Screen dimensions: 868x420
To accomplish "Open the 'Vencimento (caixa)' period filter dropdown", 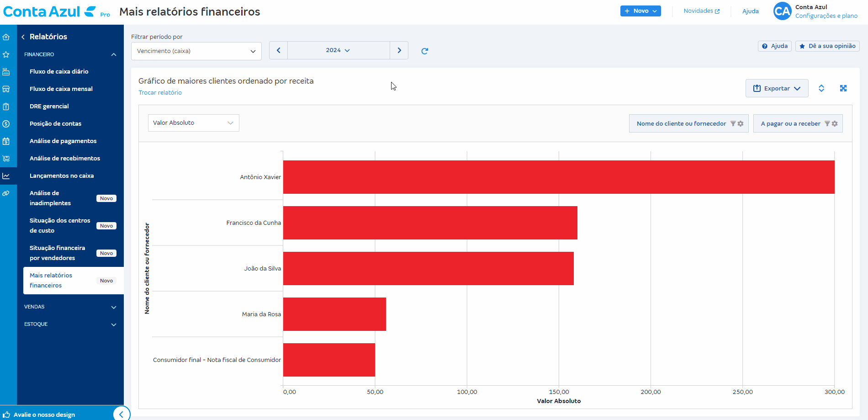I will click(196, 51).
